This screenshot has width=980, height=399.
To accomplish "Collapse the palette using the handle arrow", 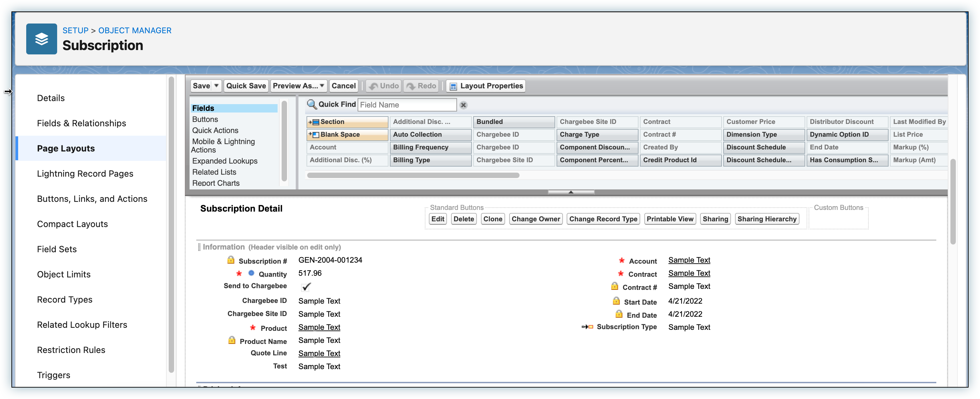I will tap(570, 192).
